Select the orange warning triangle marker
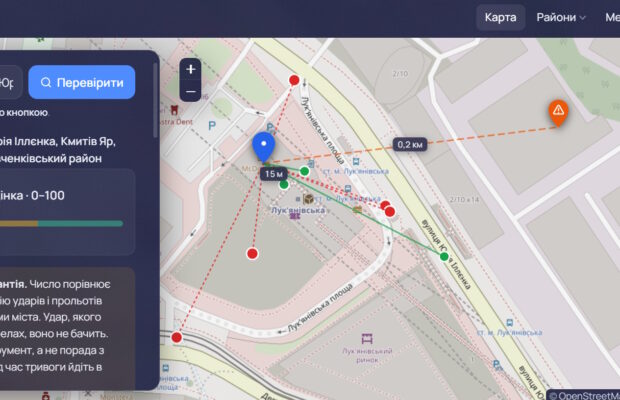This screenshot has width=620, height=400. coord(558,113)
